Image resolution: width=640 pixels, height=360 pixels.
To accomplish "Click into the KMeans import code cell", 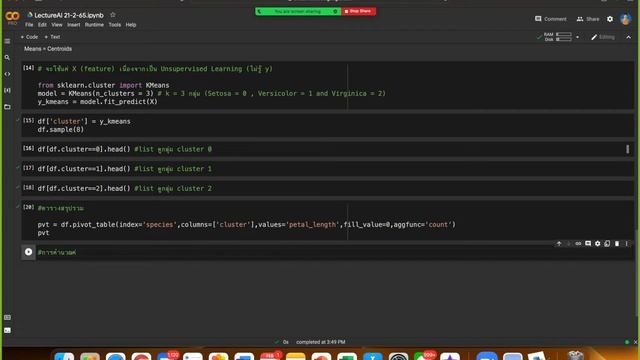I will tap(327, 85).
